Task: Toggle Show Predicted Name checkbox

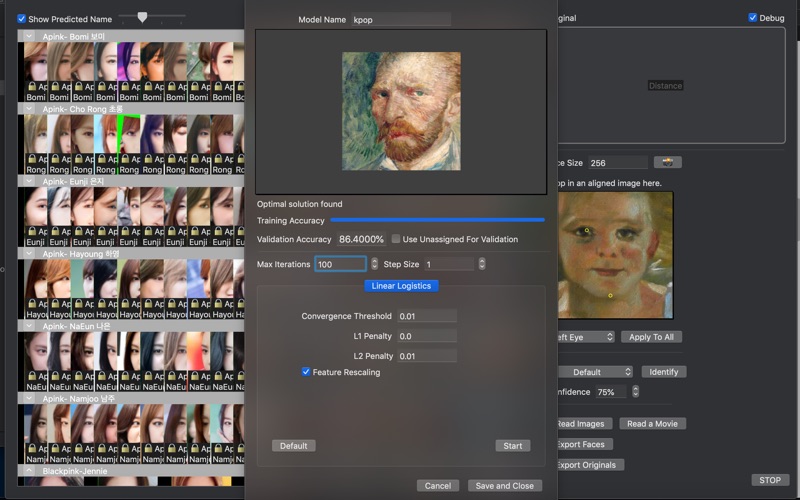Action: pyautogui.click(x=22, y=18)
